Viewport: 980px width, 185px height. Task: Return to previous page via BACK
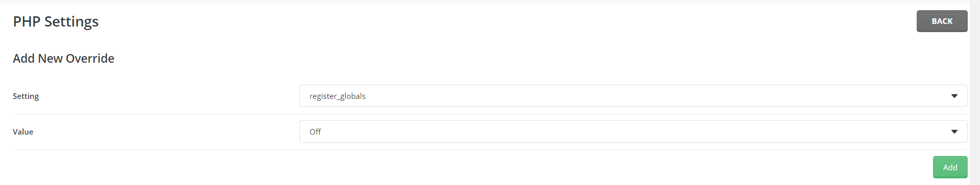942,21
